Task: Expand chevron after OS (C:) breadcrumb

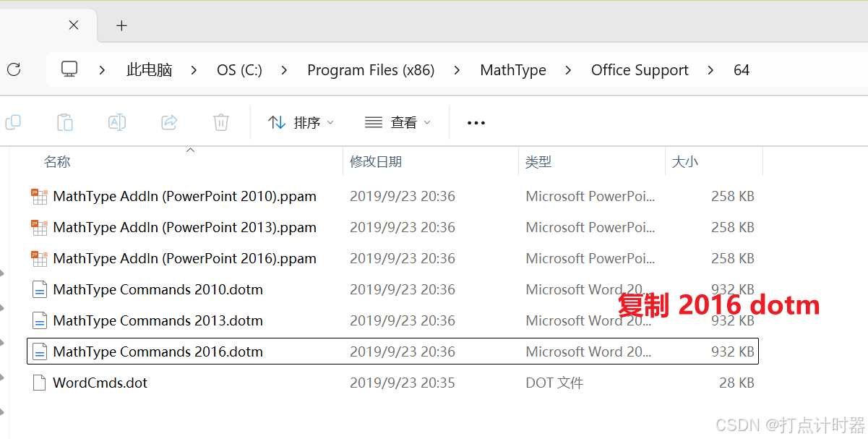Action: pyautogui.click(x=284, y=70)
